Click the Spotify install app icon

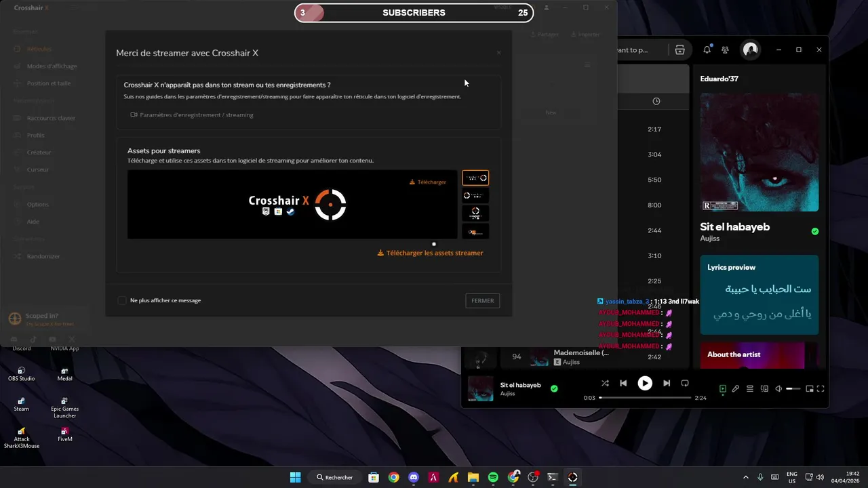[679, 49]
